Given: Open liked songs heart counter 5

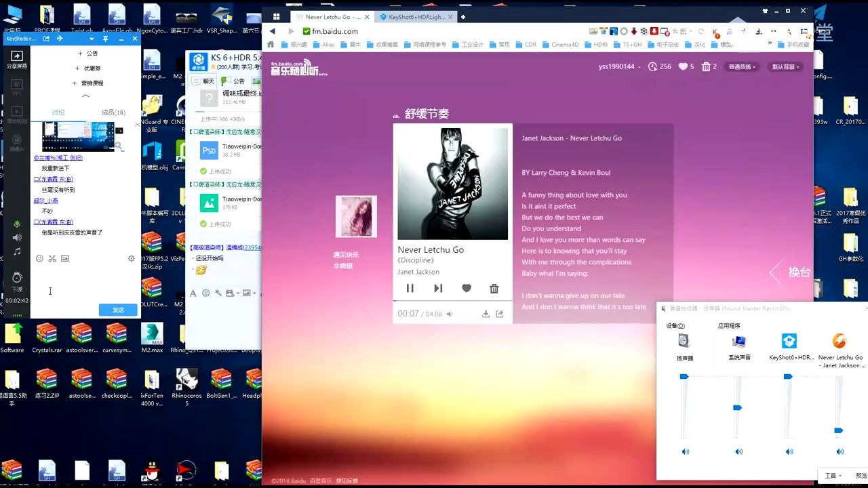Looking at the screenshot, I should [686, 66].
